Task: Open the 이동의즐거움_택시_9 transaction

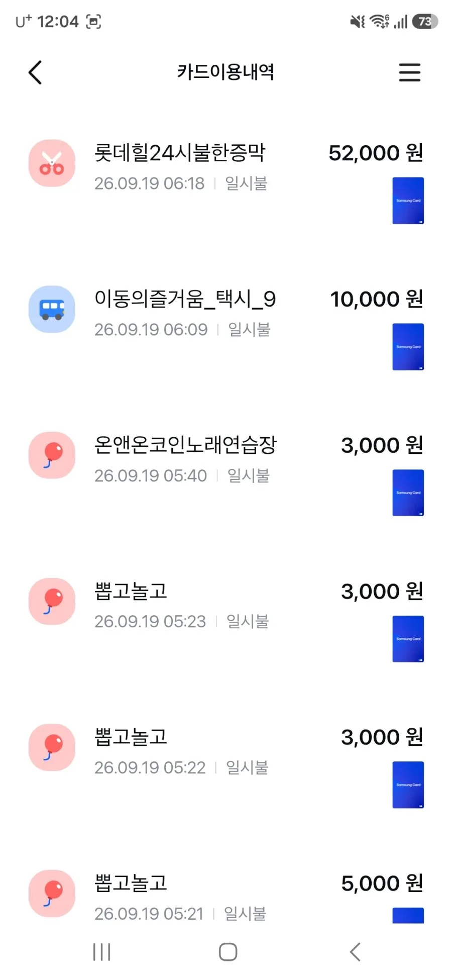Action: click(226, 327)
